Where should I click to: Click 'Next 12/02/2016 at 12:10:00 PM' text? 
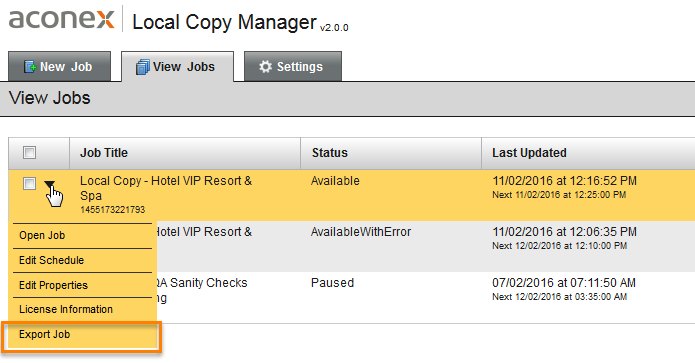559,246
